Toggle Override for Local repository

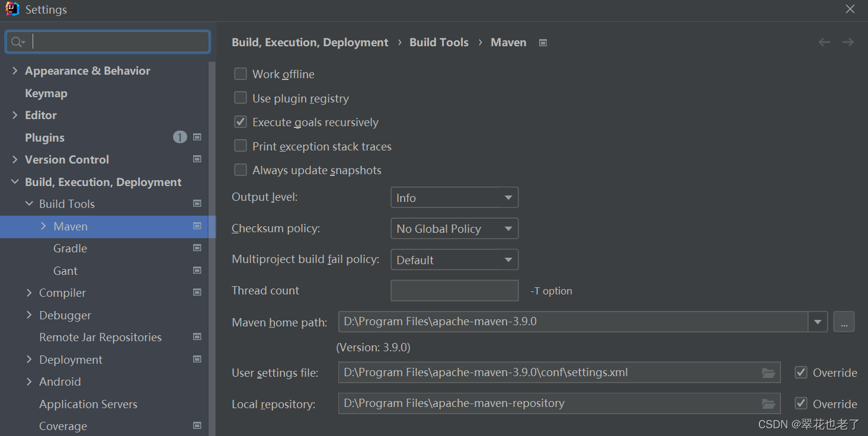(801, 403)
